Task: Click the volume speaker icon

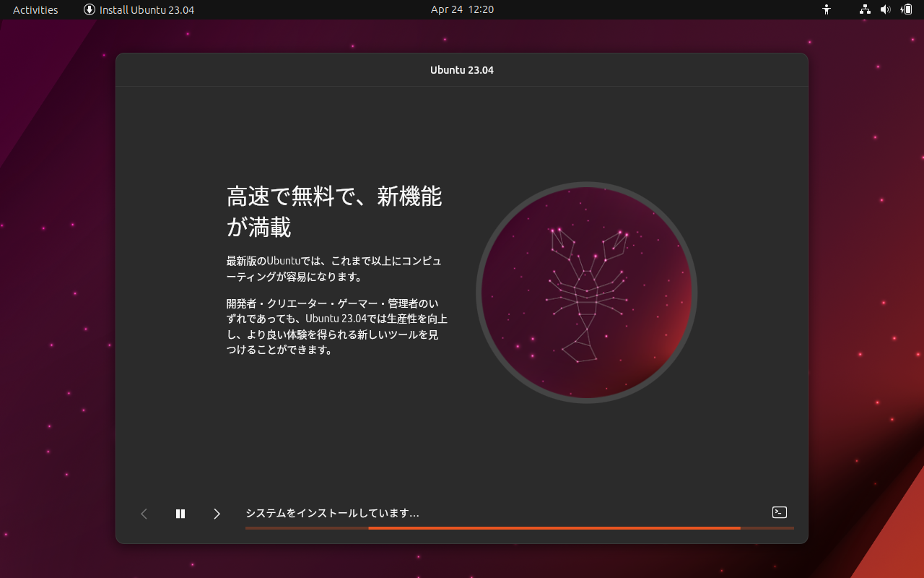Action: tap(886, 9)
